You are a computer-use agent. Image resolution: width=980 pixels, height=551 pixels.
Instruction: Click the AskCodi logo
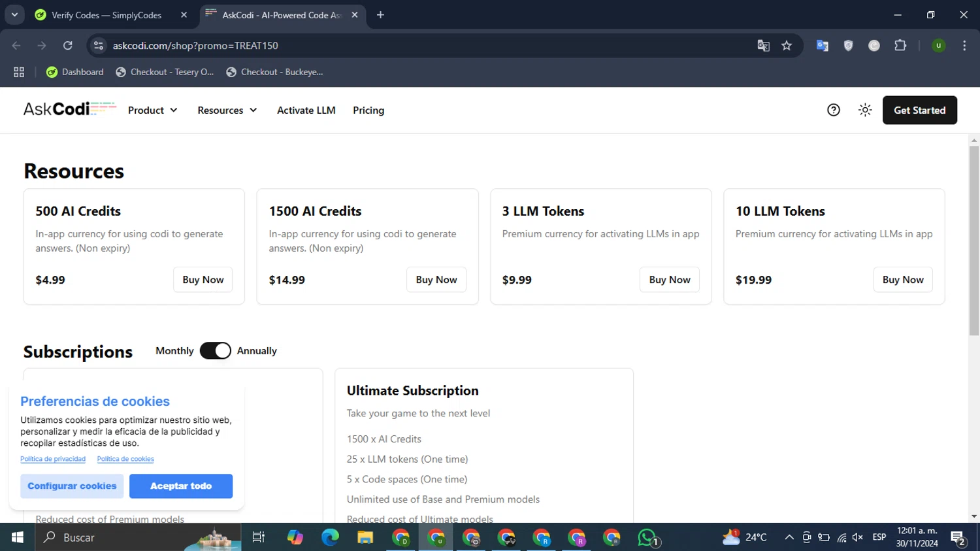pyautogui.click(x=69, y=109)
